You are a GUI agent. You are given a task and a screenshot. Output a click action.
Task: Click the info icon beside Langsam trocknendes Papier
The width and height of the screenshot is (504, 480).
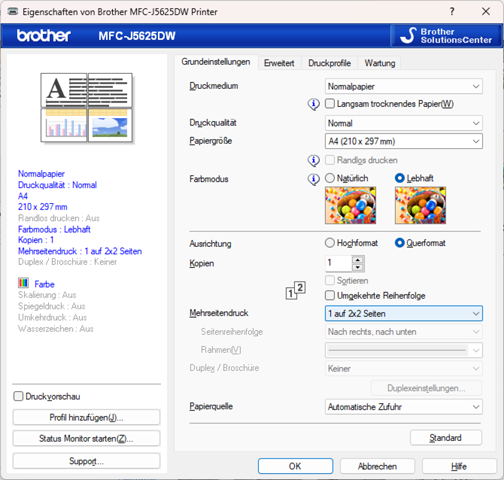click(313, 104)
